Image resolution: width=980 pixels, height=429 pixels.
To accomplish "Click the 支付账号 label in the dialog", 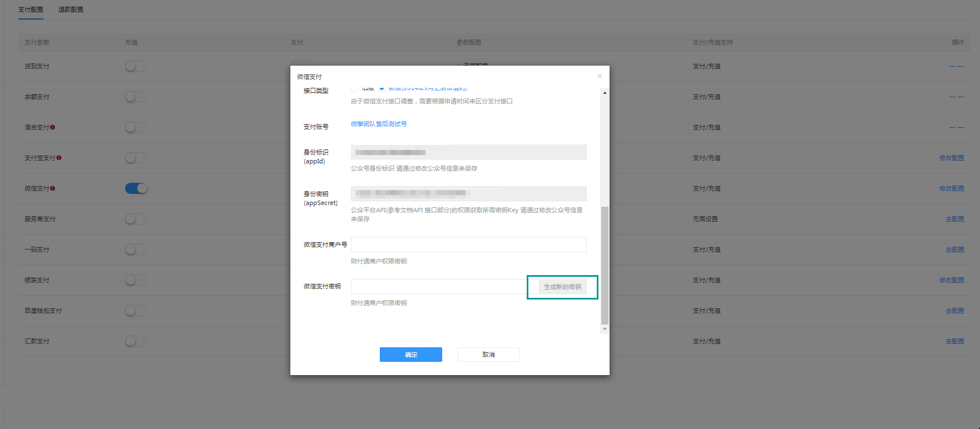I will [316, 127].
